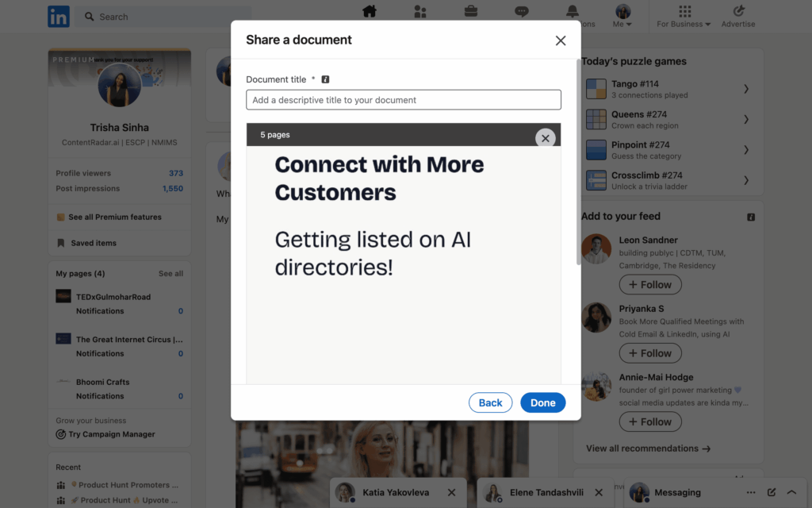Click the LinkedIn logo icon
This screenshot has width=812, height=508.
tap(59, 17)
